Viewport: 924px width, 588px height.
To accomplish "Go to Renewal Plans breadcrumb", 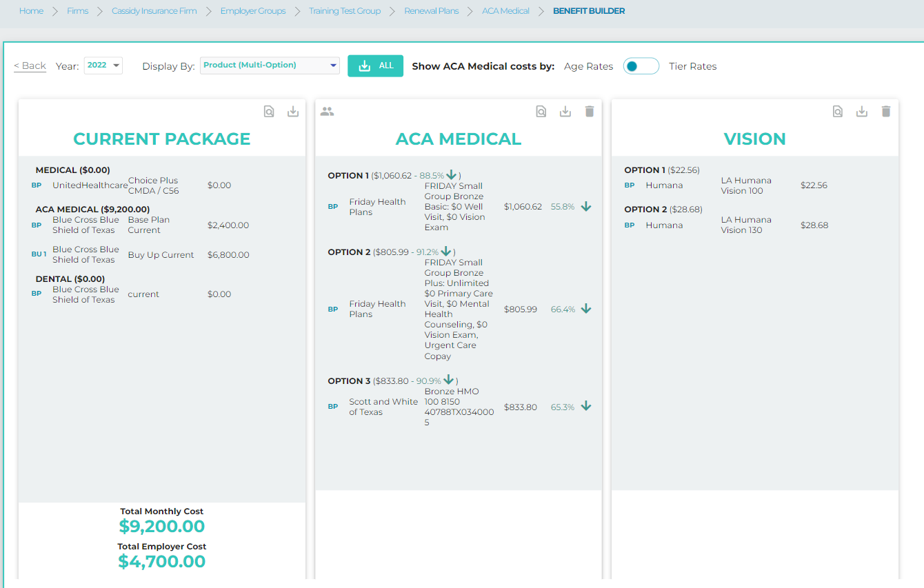I will click(431, 11).
